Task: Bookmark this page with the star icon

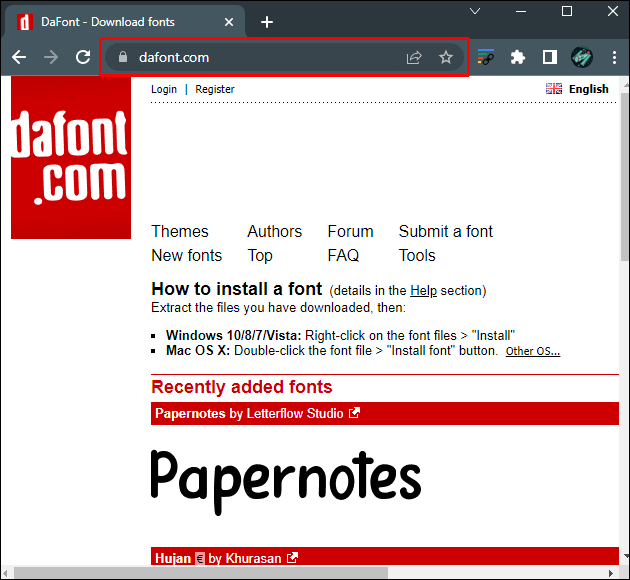Action: click(446, 58)
